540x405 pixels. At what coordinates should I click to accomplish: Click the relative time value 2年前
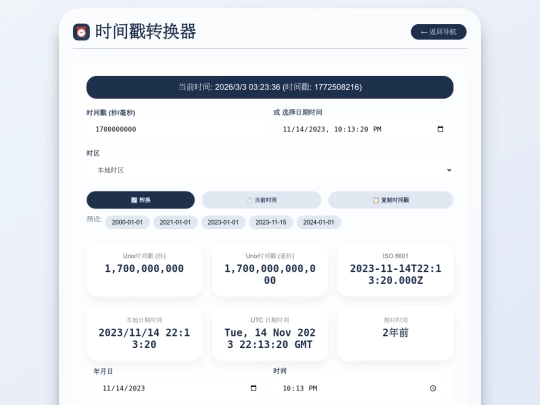click(x=395, y=333)
